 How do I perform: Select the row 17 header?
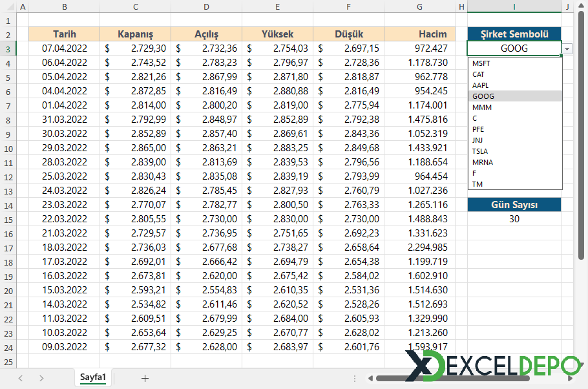coord(8,248)
